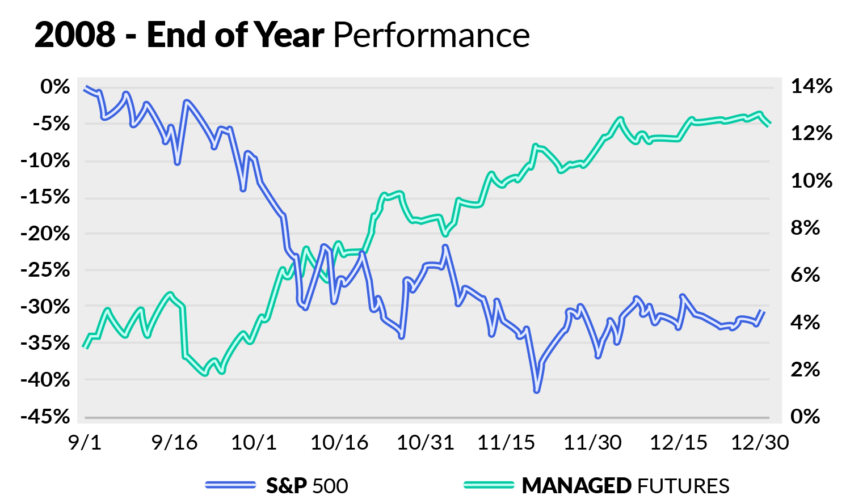
Task: Click the 12/30 date label
Action: pyautogui.click(x=760, y=442)
